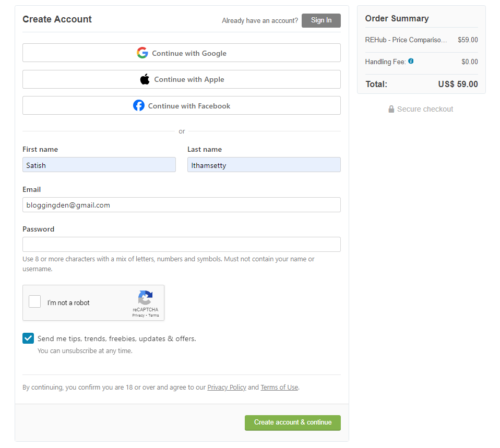500x448 pixels.
Task: Click the info icon next to Handling Fee
Action: coord(411,61)
